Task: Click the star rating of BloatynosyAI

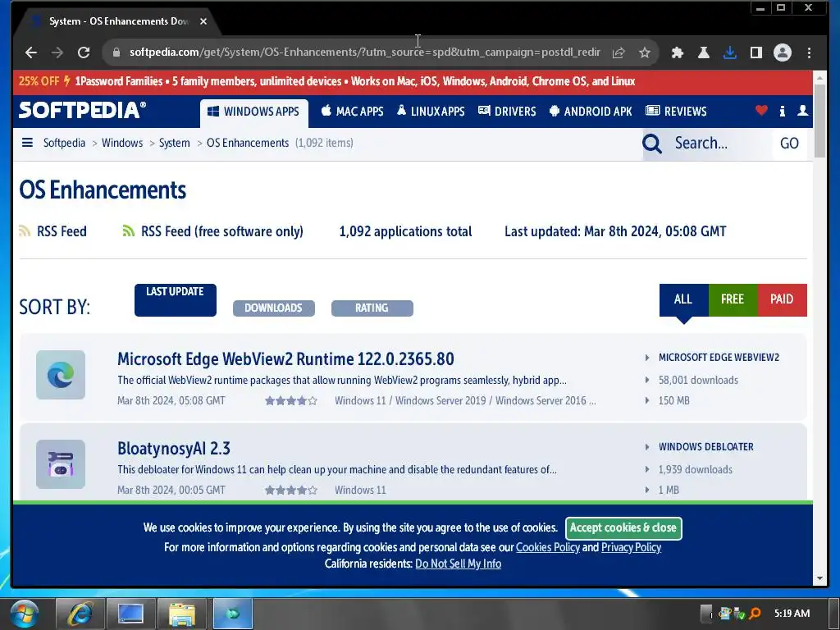Action: click(291, 491)
